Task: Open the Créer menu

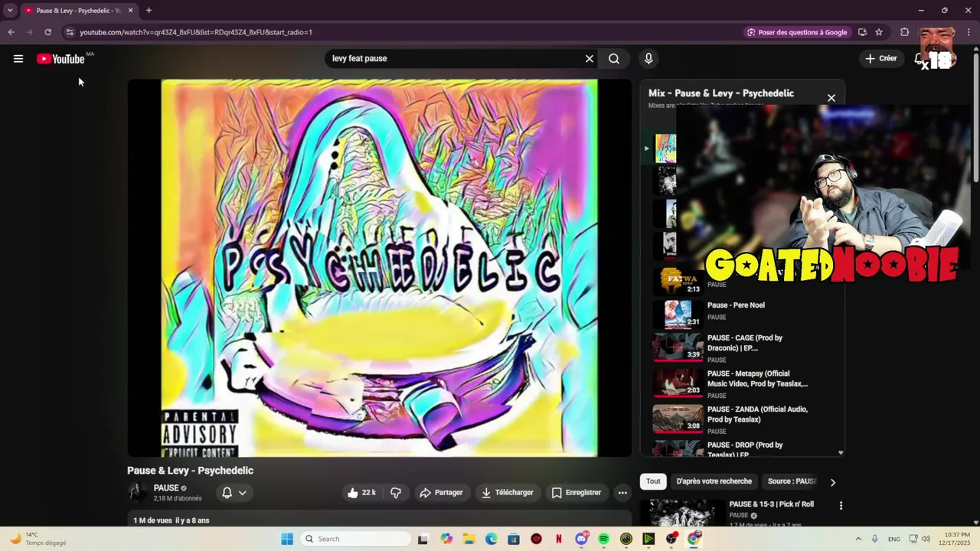Action: coord(880,58)
